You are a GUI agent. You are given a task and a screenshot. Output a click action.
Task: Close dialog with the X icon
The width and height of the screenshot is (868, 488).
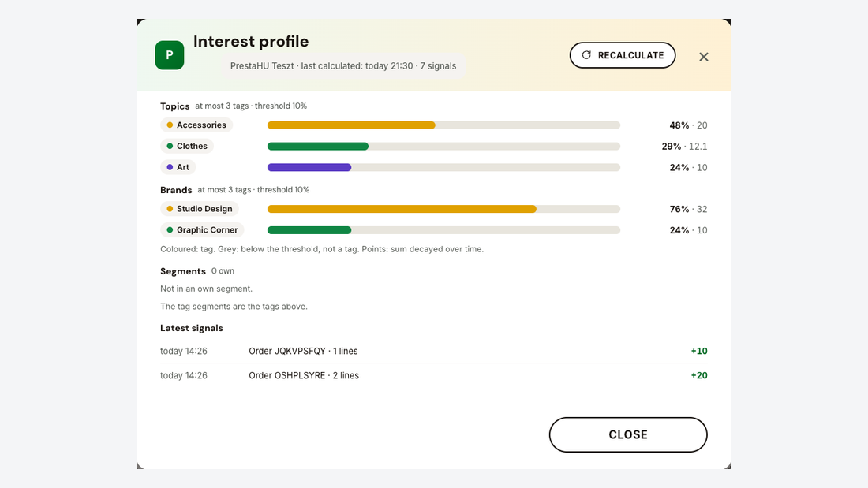704,57
